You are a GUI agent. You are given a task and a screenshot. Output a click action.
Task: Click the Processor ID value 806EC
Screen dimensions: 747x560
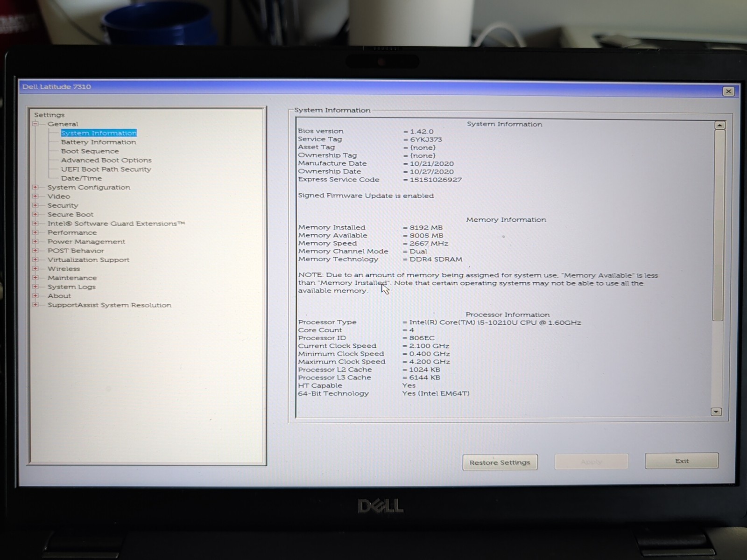[x=422, y=338]
